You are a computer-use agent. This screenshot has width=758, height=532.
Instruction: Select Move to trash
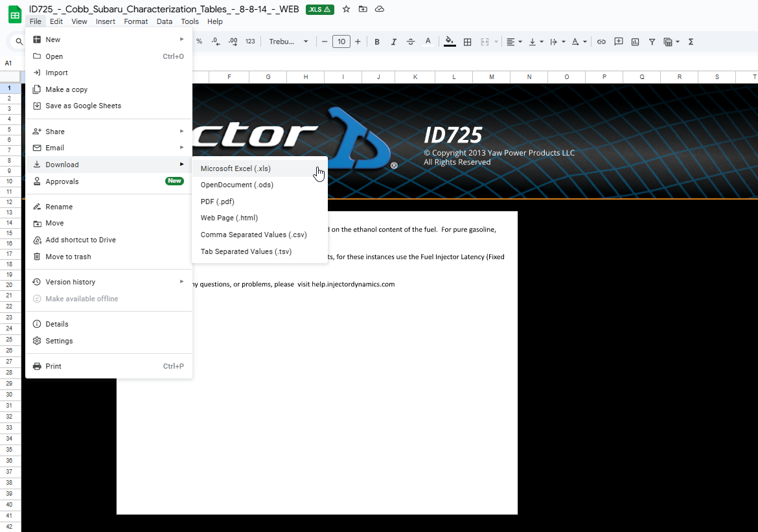[x=109, y=257]
